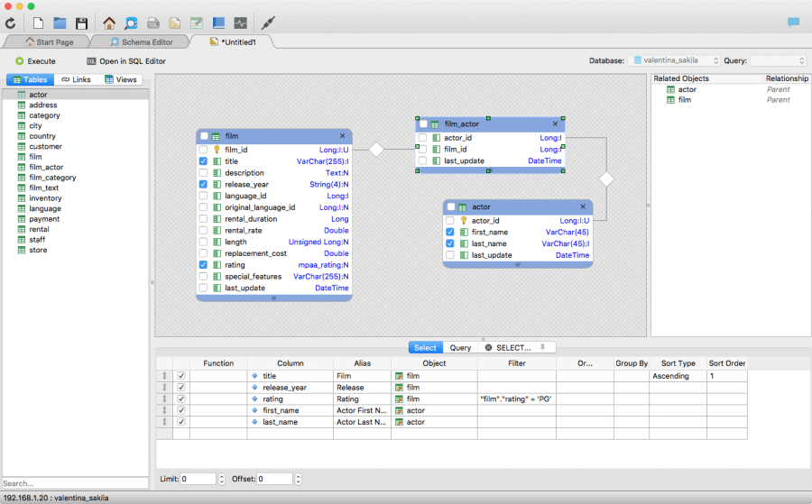Screen dimensions: 812x504
Task: Click the Search field under table list
Action: pos(75,483)
